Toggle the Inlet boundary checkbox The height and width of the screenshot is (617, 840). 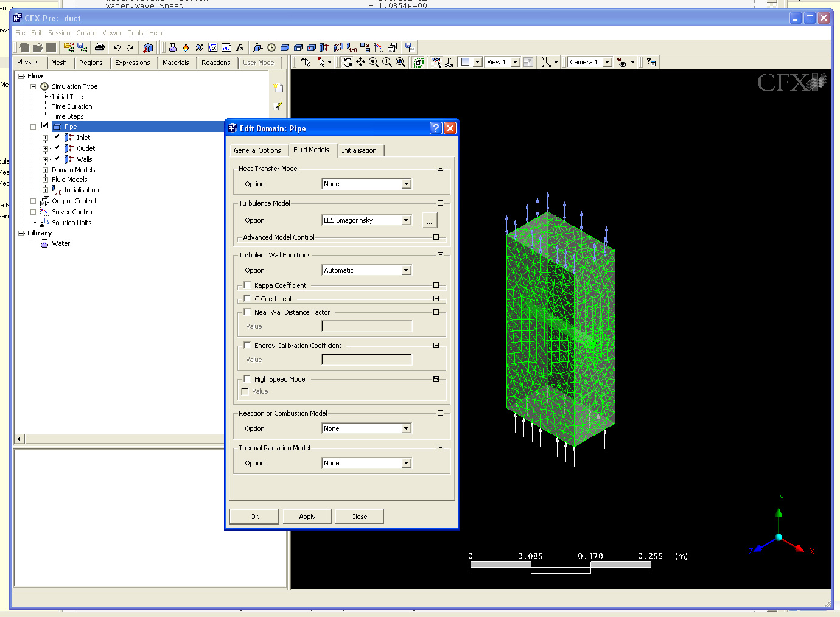(x=57, y=136)
